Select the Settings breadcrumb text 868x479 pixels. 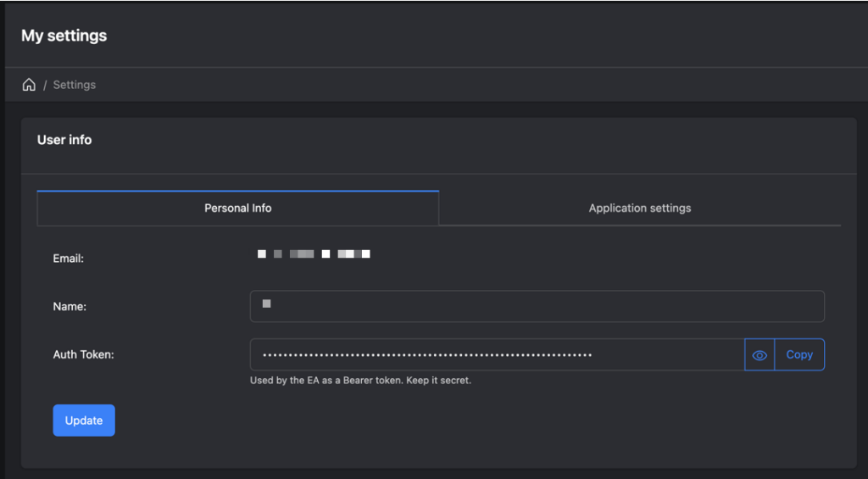(x=75, y=85)
